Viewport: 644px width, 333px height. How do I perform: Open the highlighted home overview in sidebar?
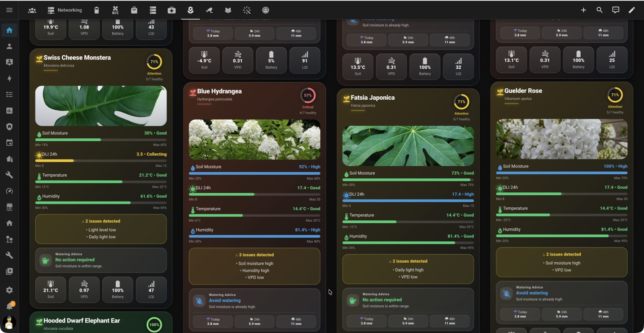(x=9, y=30)
